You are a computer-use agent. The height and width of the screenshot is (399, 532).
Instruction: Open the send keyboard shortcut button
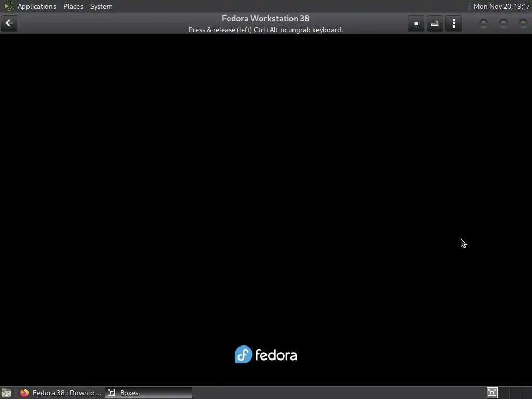(435, 23)
